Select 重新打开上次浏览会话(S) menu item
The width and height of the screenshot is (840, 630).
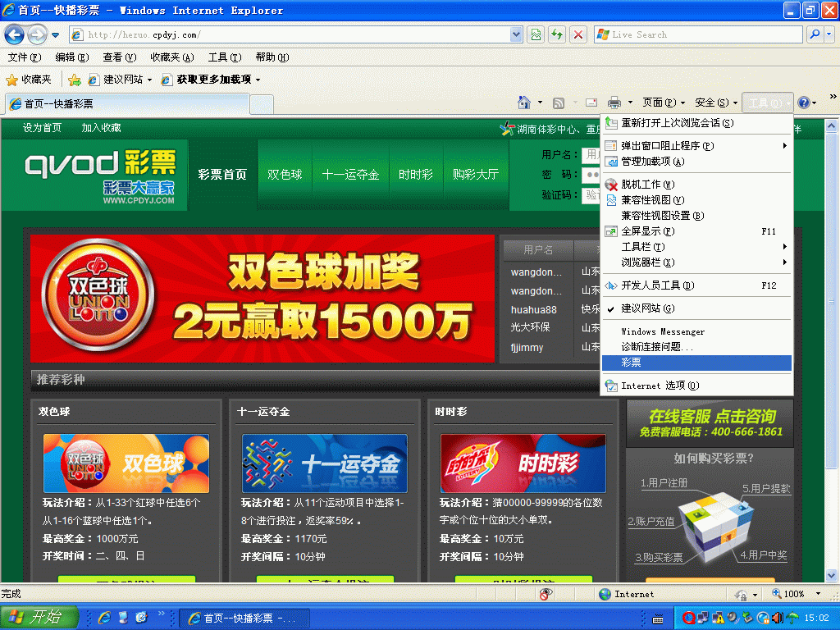pos(696,123)
